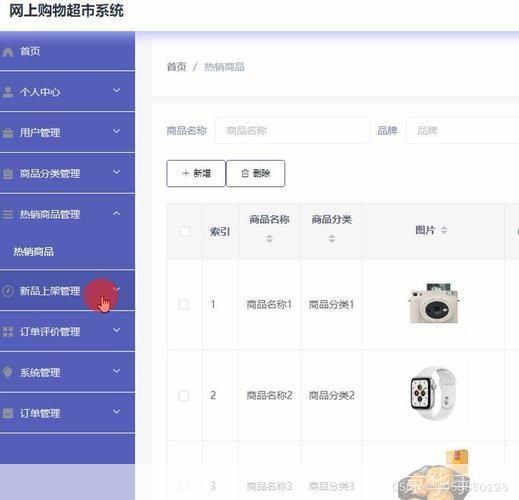
Task: Open the 订单管理 menu item
Action: tap(67, 413)
